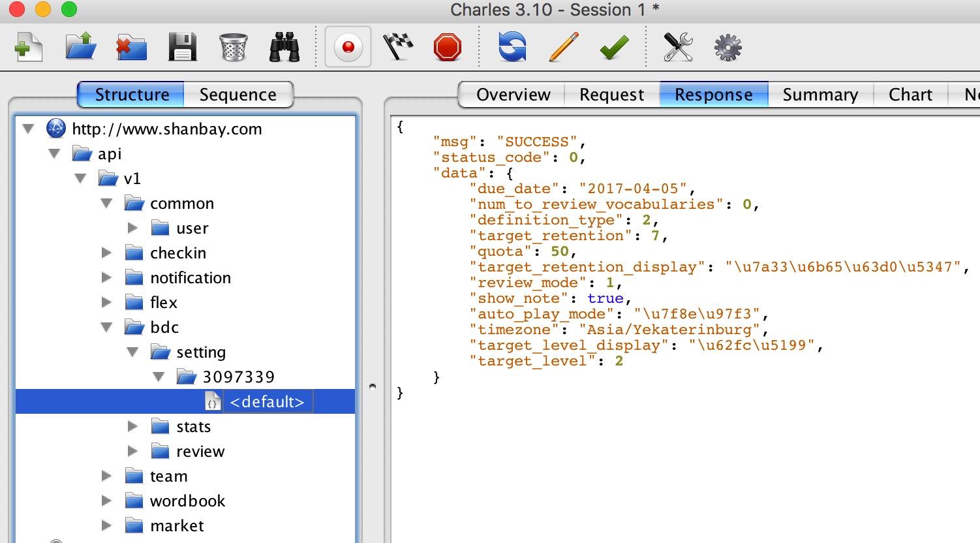Open the Overview tab
Screen dimensions: 980x543
coord(513,95)
